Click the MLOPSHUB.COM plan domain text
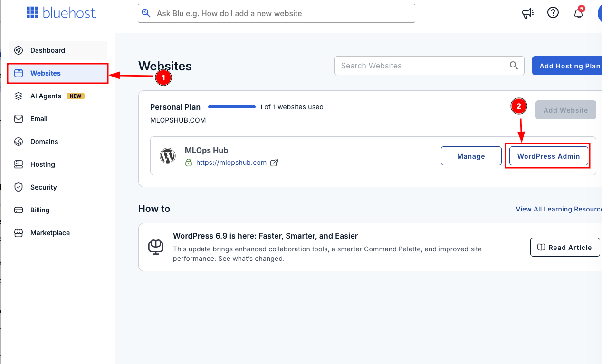602x364 pixels. [x=178, y=120]
